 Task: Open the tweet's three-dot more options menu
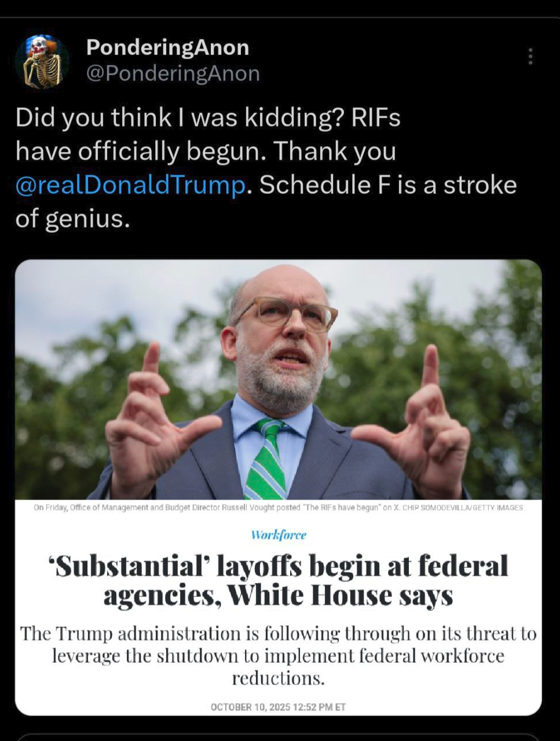(530, 56)
